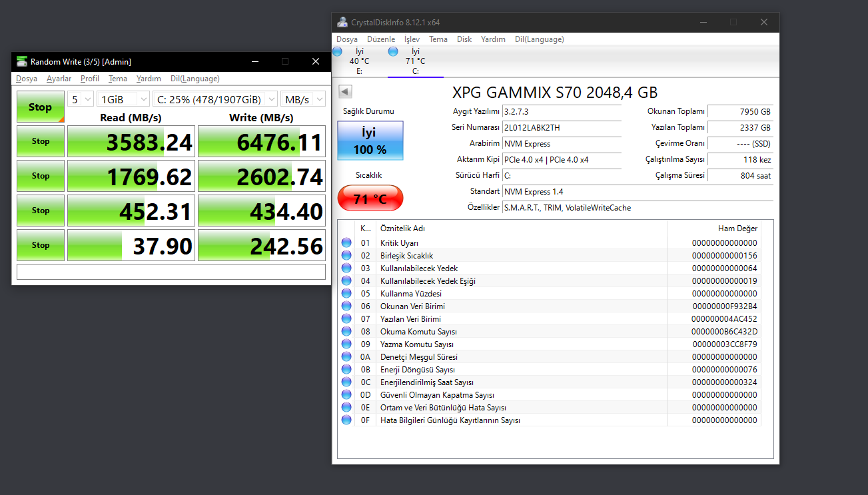
Task: Click status orb for Okuma Komutu Sayısı row
Action: tap(346, 331)
